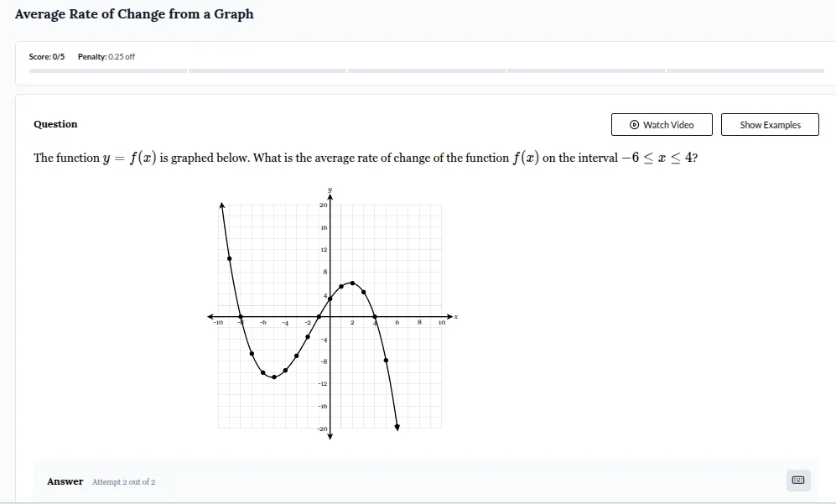Click the x-intercept at x = 4
Image resolution: width=836 pixels, height=504 pixels.
point(376,317)
